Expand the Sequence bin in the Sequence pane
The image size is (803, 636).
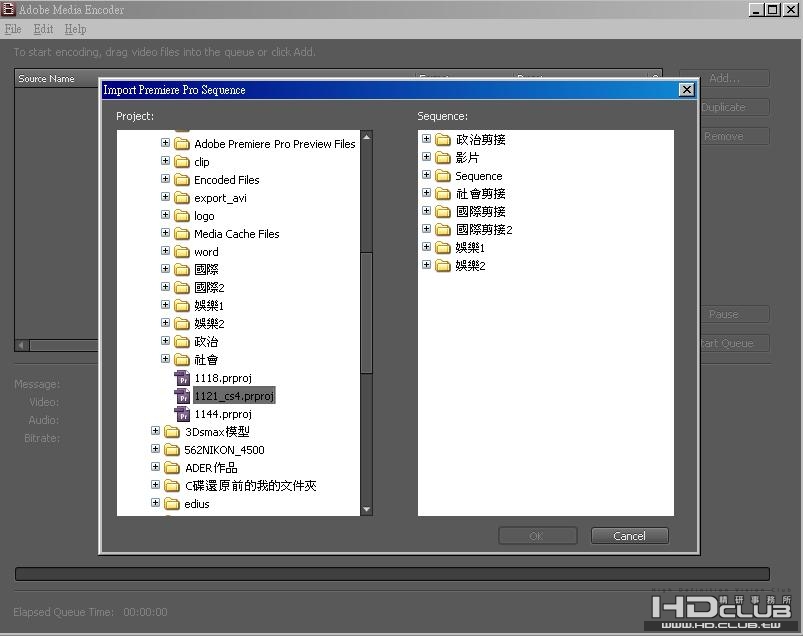[427, 175]
